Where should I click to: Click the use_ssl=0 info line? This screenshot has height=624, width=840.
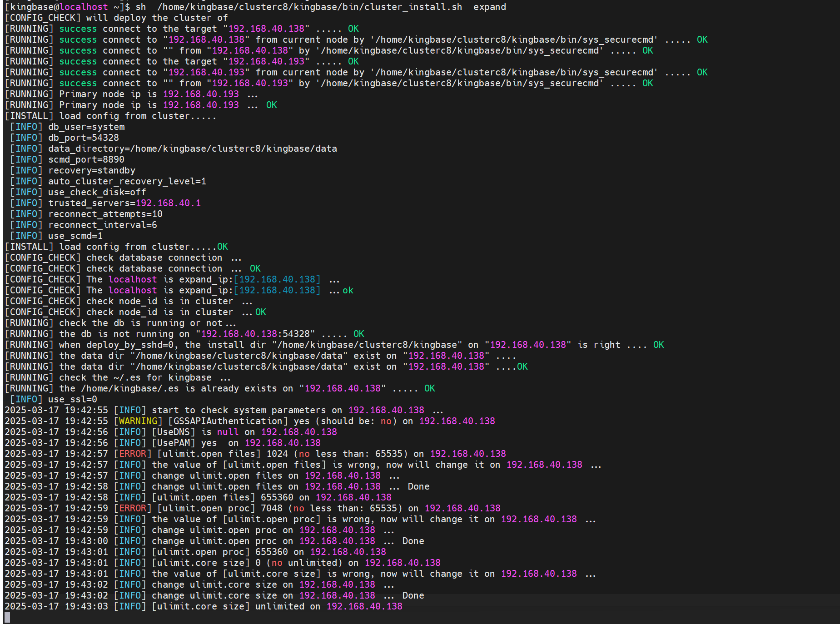pos(73,399)
